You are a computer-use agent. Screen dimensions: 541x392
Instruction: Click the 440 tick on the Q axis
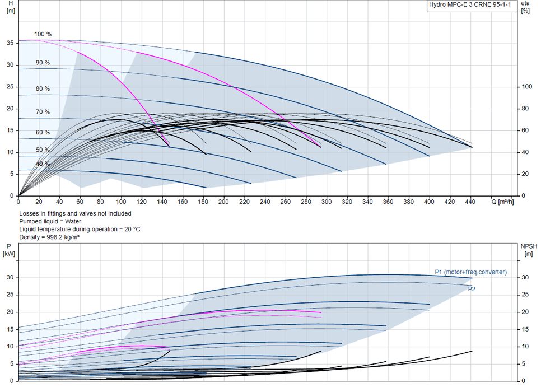(470, 202)
